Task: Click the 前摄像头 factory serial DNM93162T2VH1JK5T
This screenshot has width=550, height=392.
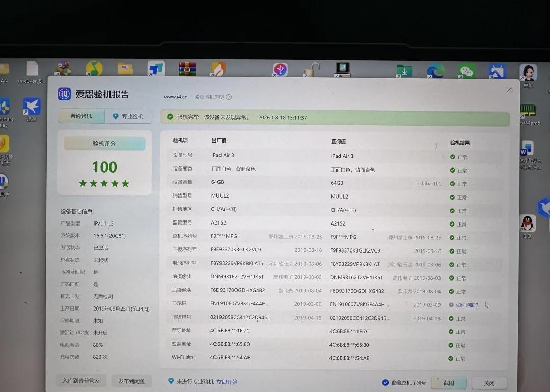Action: pyautogui.click(x=237, y=276)
